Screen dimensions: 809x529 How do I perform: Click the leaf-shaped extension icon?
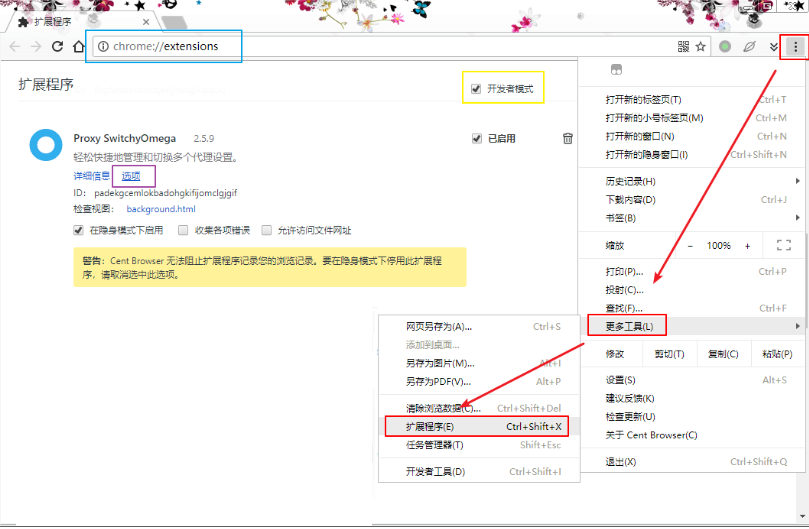(x=749, y=47)
